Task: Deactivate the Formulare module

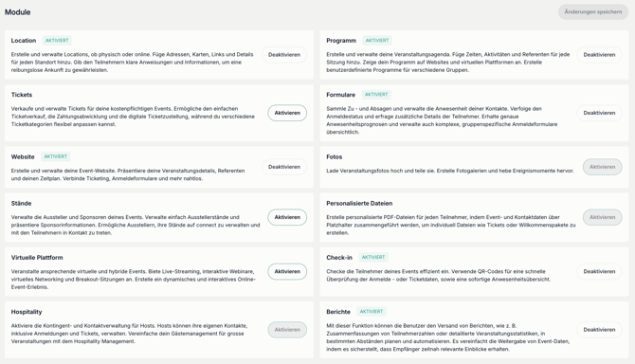Action: 599,113
